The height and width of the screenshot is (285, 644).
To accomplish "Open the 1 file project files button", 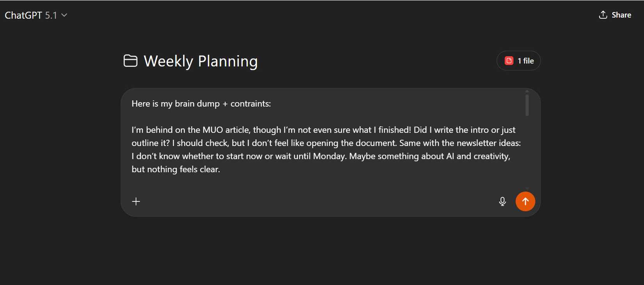I will [x=518, y=61].
